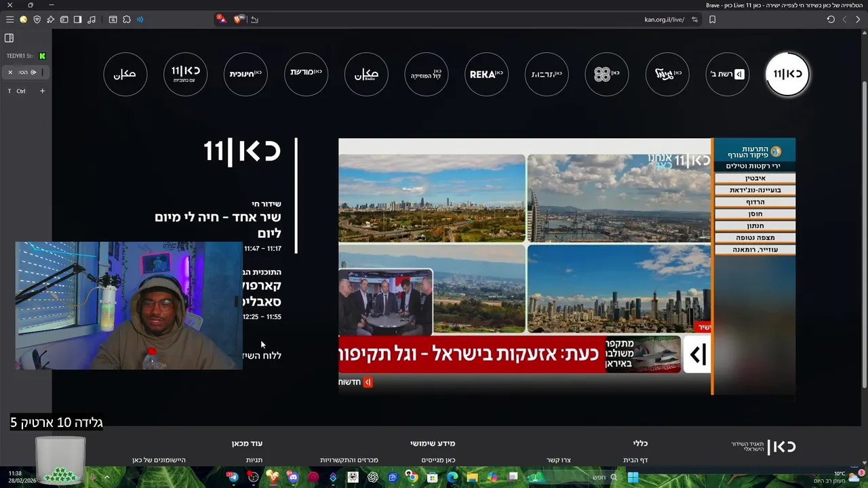The image size is (868, 488).
Task: Open File Explorer from the taskbar
Action: 472,477
